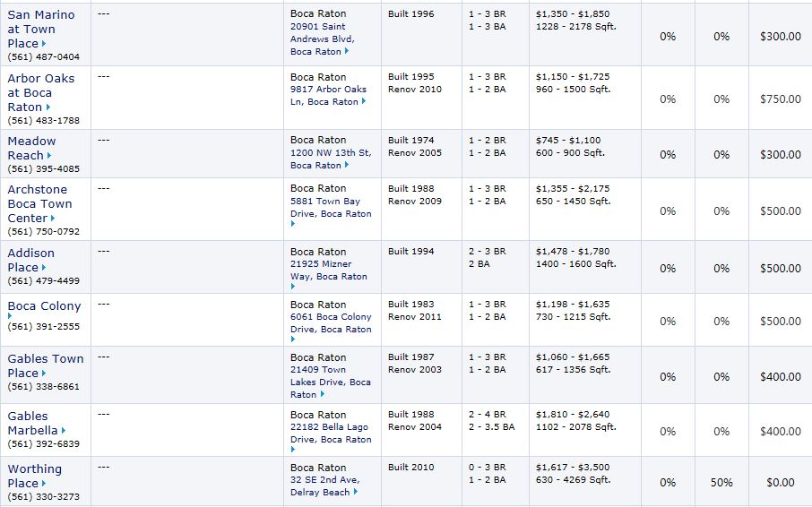This screenshot has width=812, height=507.
Task: Open the Addison Place property link
Action: point(30,261)
